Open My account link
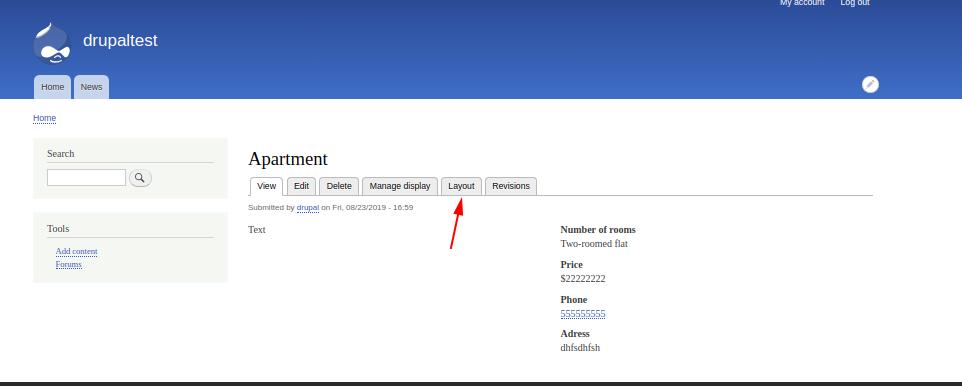The image size is (962, 386). 802,3
